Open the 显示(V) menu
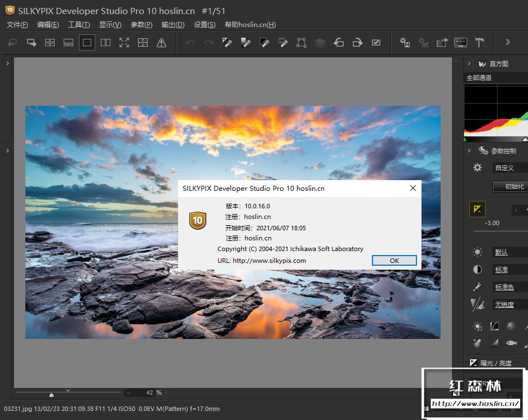Viewport: 528px width, 420px height. (x=110, y=25)
